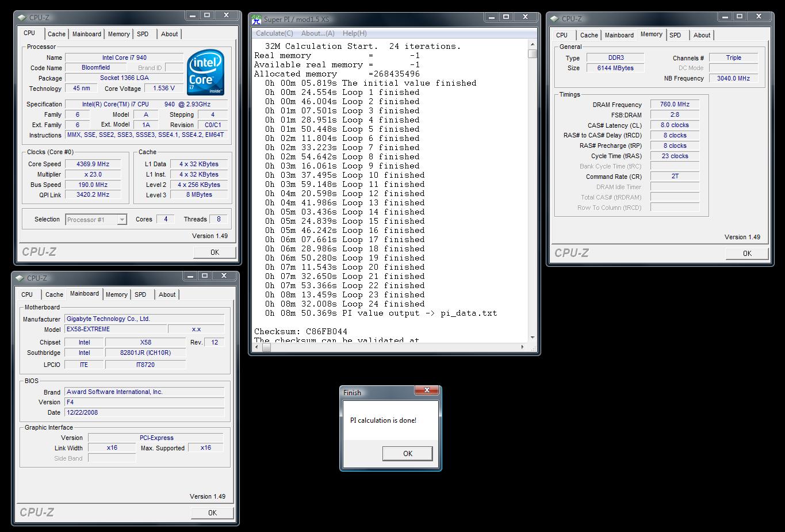Switch to Memory tab in CPU window
Image resolution: width=785 pixels, height=532 pixels.
coord(119,34)
